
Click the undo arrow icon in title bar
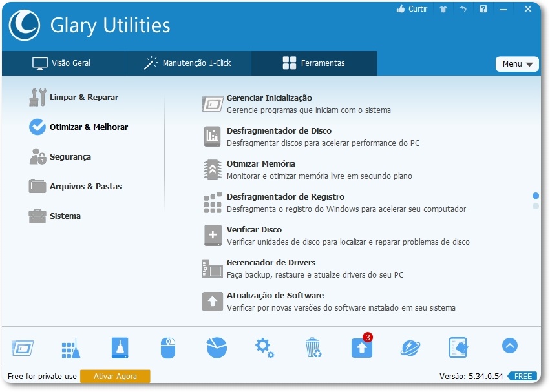click(463, 9)
